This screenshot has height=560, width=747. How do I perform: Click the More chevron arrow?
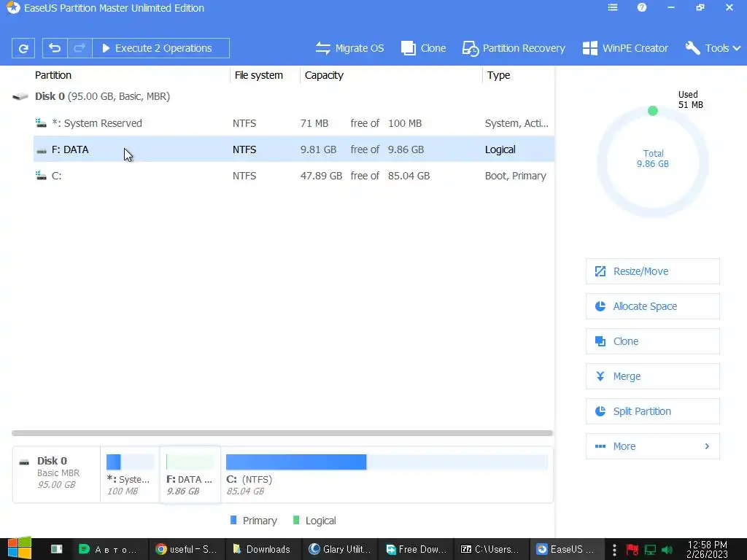click(x=707, y=446)
